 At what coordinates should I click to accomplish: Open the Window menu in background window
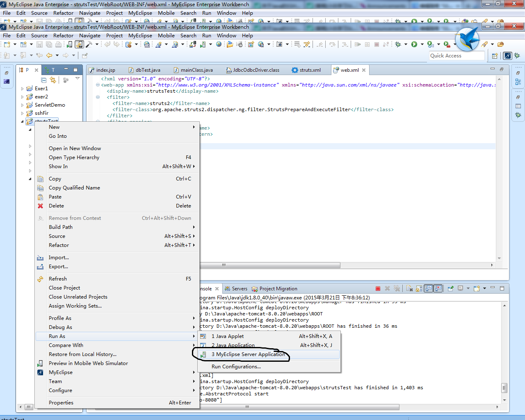pyautogui.click(x=226, y=13)
